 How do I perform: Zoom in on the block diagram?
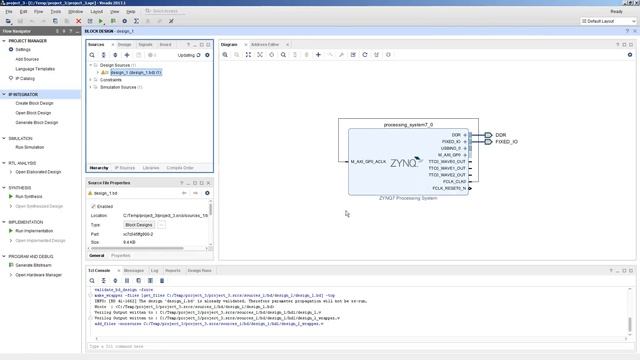point(225,55)
